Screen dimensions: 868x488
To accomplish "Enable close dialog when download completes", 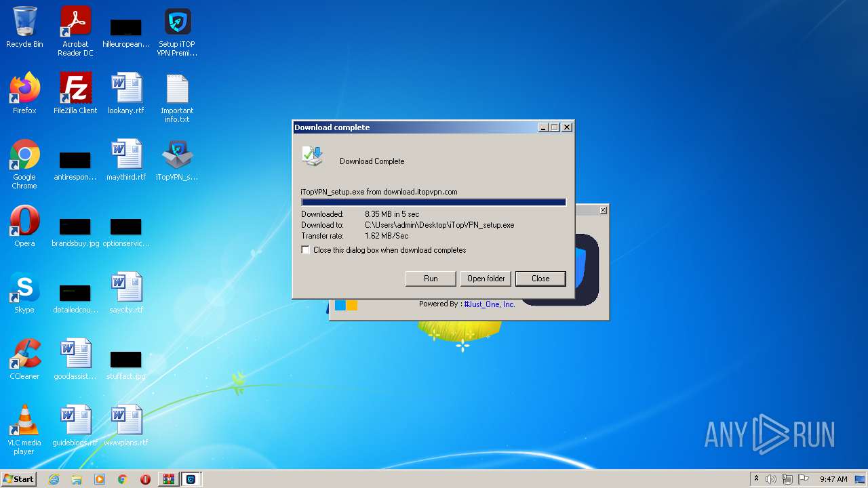I will 306,250.
